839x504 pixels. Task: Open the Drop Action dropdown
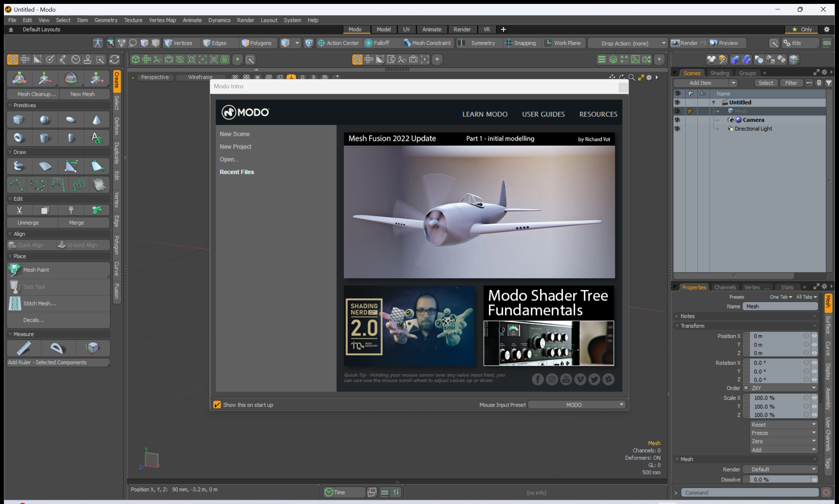[x=628, y=43]
